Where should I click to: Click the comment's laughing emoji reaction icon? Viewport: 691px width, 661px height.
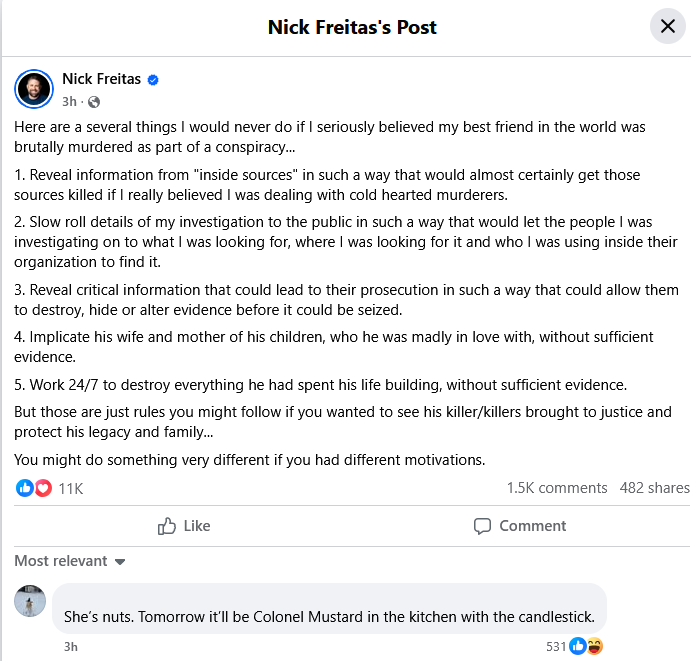click(x=593, y=646)
